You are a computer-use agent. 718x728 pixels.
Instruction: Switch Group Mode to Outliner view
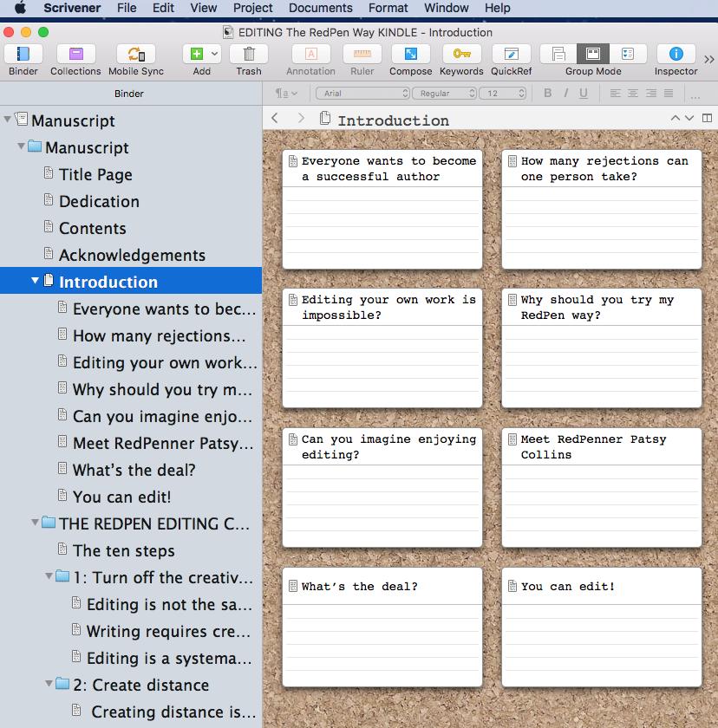628,54
